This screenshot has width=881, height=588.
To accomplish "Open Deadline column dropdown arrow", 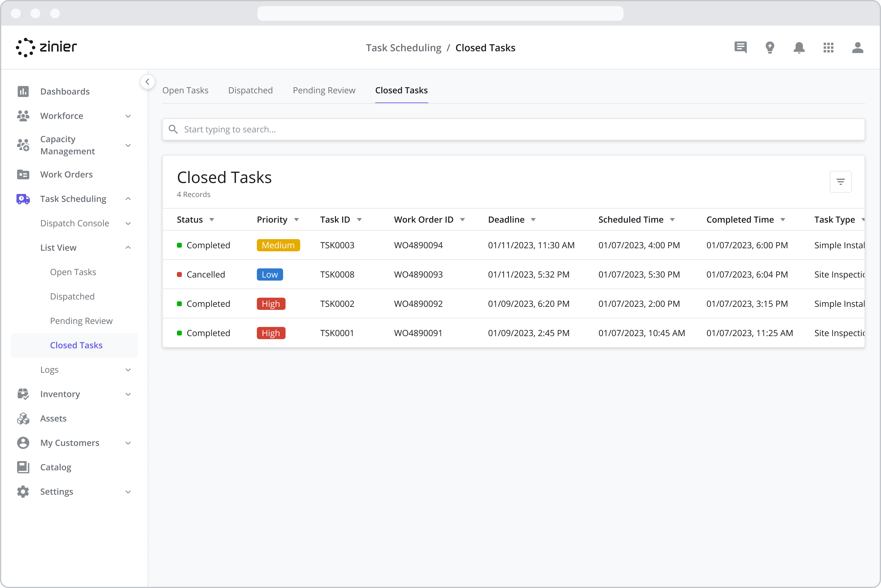I will point(533,220).
